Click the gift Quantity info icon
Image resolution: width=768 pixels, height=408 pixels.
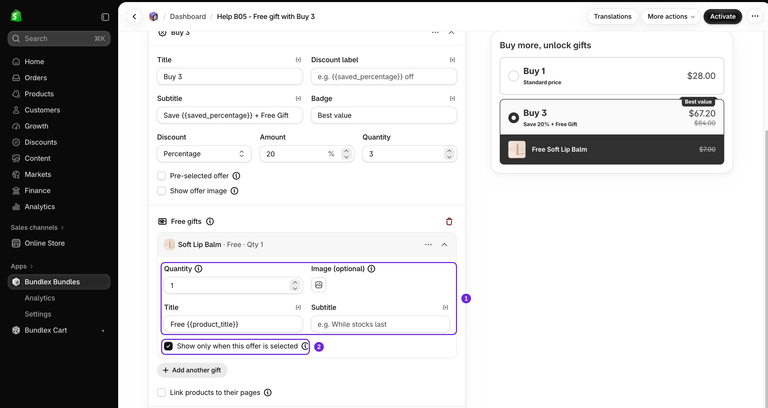[x=198, y=269]
